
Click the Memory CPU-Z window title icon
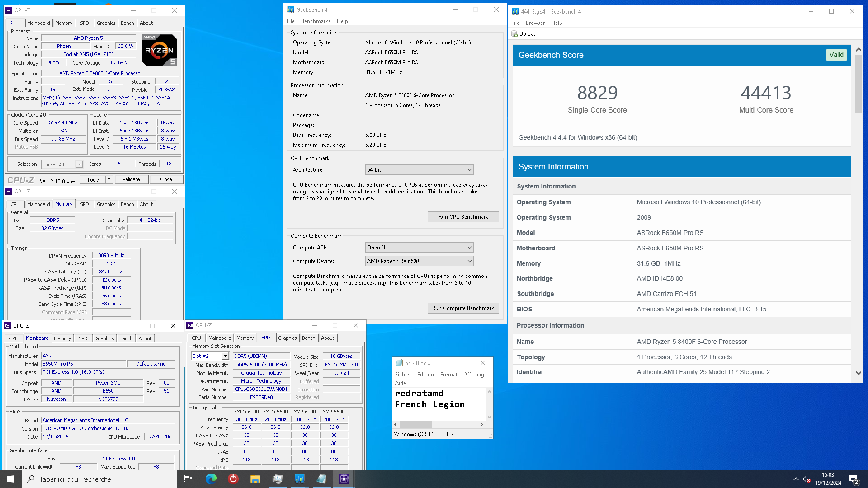click(x=9, y=192)
